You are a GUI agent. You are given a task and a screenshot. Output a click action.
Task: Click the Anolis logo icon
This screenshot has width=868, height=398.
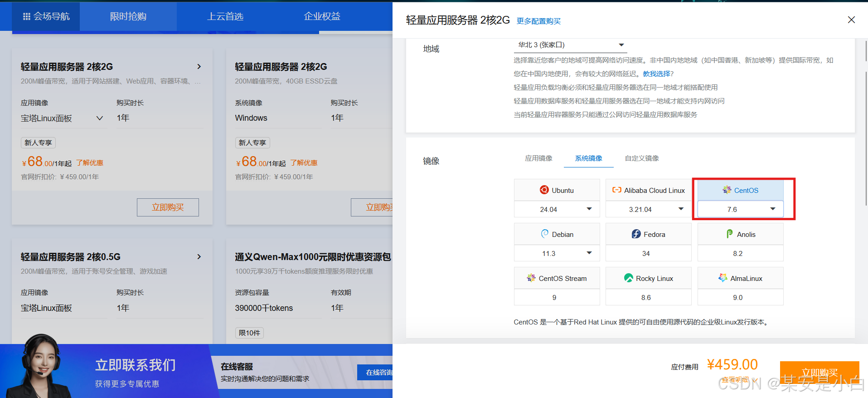(x=729, y=234)
